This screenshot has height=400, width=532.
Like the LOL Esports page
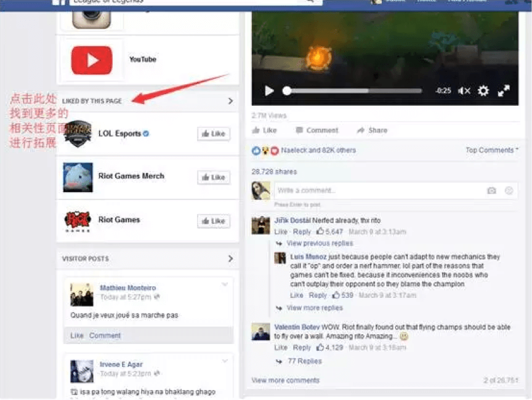[214, 134]
